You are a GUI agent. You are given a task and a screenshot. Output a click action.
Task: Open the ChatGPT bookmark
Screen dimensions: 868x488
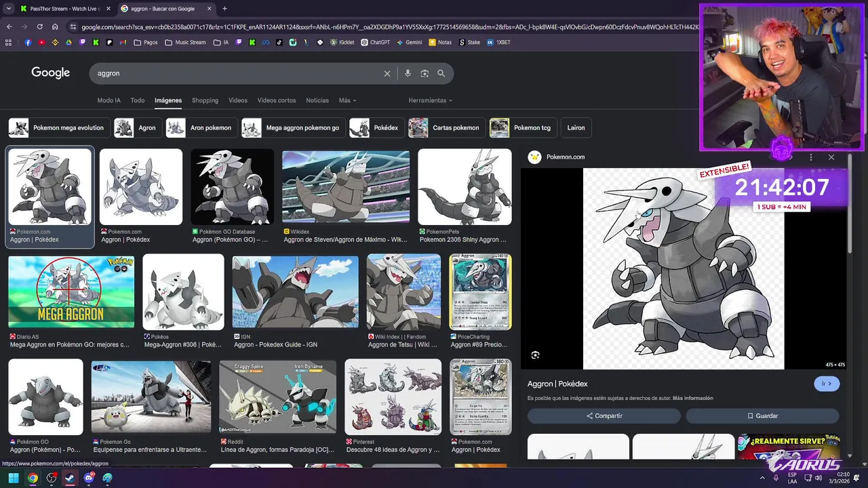[x=375, y=42]
